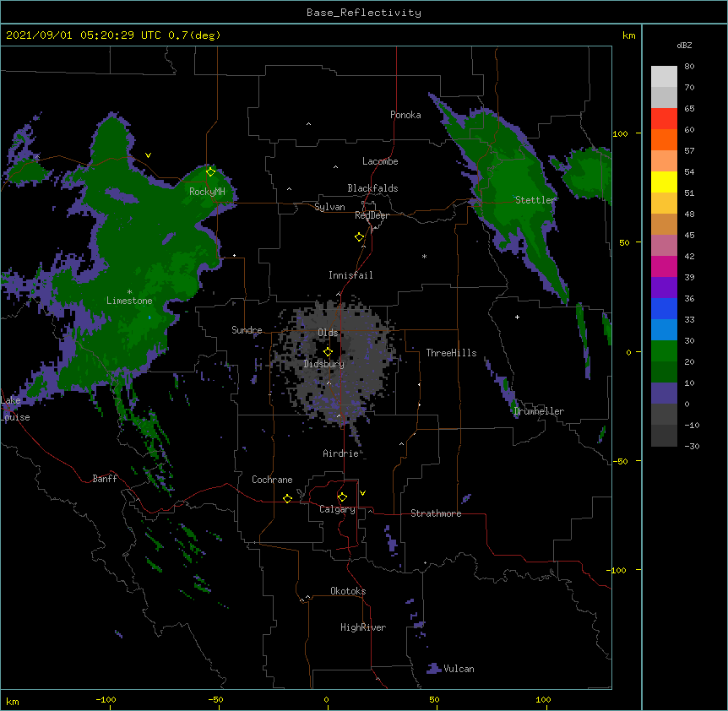Image resolution: width=728 pixels, height=711 pixels.
Task: Select the yellow diamond radar marker above Didsbury
Action: 328,352
